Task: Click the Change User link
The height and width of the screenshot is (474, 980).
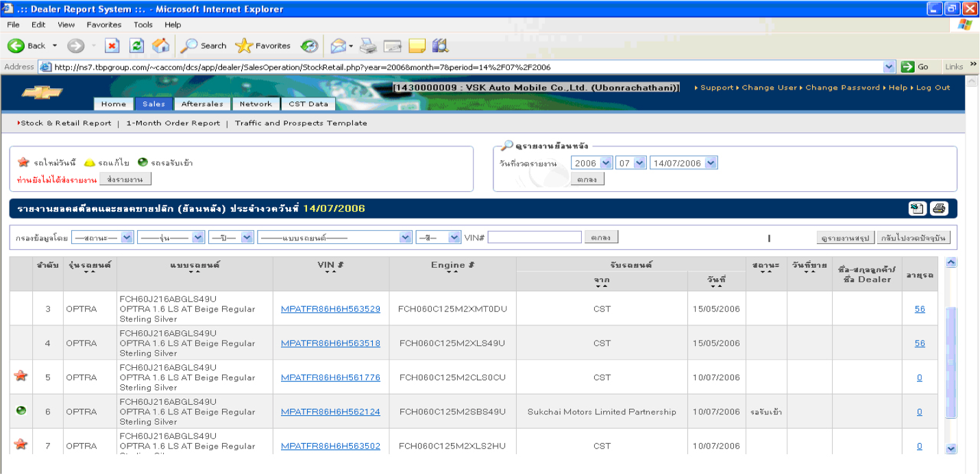Action: [x=770, y=88]
